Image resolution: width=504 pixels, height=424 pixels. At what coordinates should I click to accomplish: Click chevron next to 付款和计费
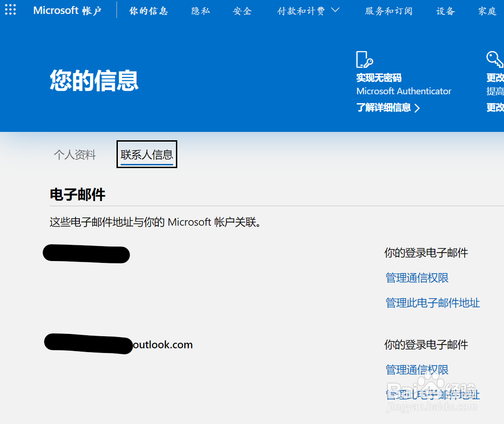click(x=335, y=10)
